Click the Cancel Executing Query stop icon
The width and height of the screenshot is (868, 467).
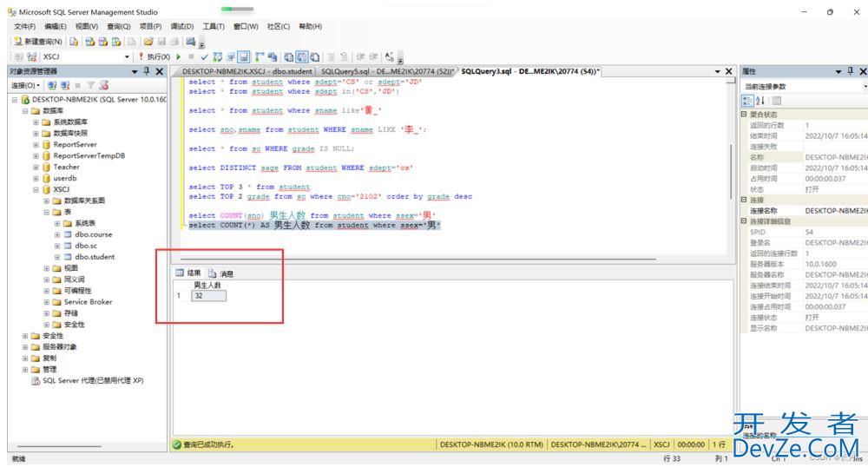(191, 56)
